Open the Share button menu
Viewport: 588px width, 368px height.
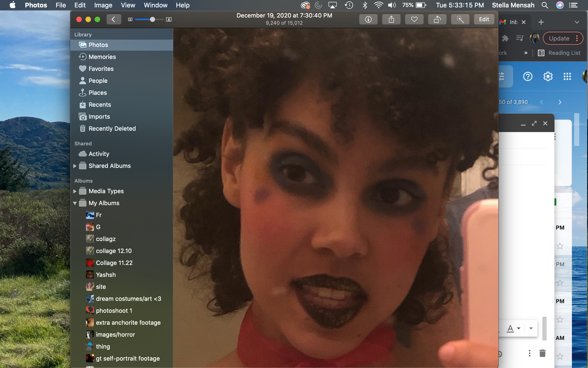click(x=391, y=19)
